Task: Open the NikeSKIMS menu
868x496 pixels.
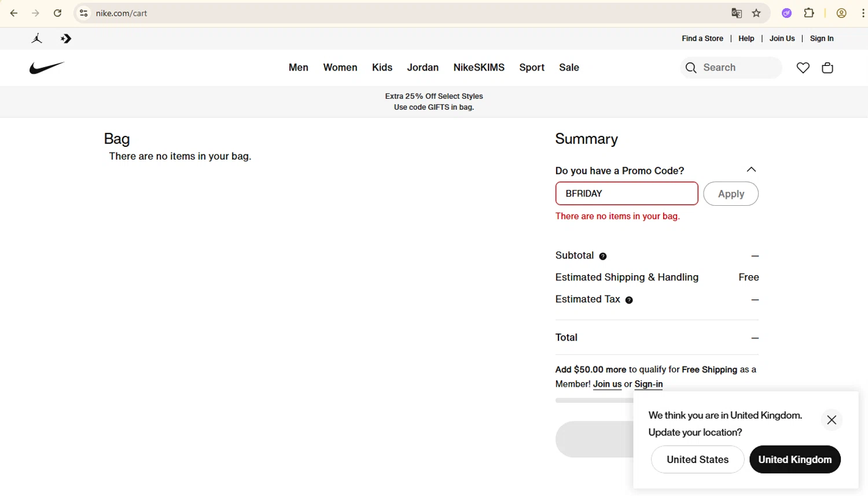Action: (x=479, y=68)
